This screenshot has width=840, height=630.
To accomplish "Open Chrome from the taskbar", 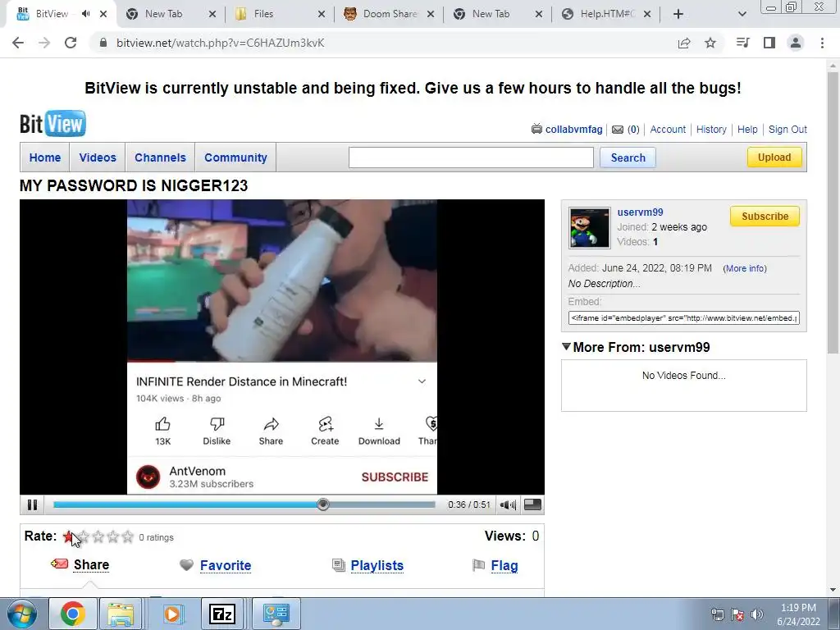I will click(x=73, y=614).
